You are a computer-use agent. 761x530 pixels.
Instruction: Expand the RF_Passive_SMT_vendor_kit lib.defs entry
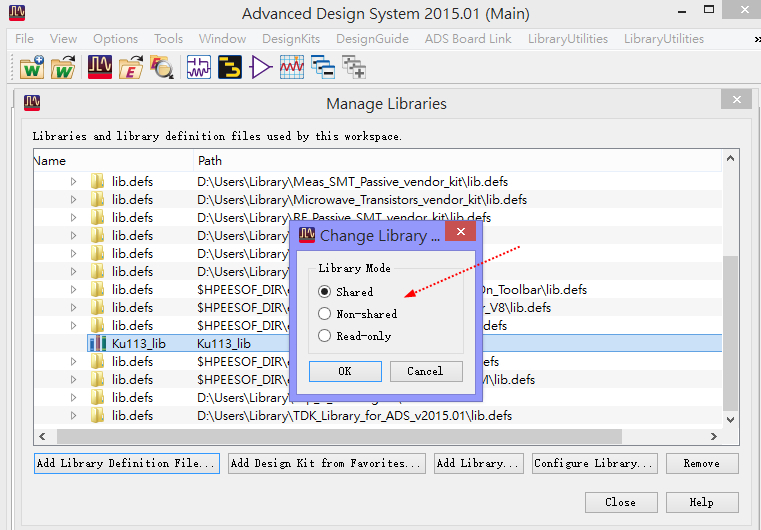tap(73, 217)
